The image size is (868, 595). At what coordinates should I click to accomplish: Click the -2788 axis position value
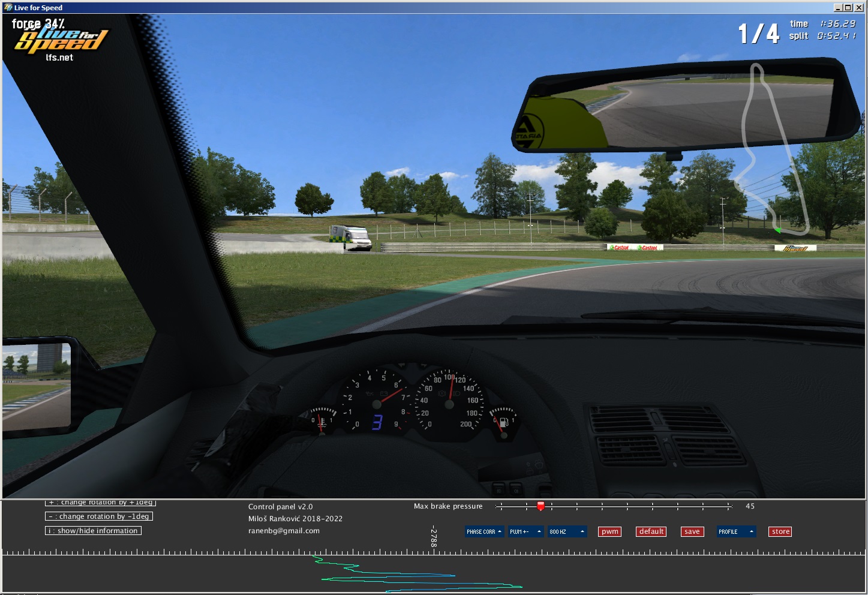pyautogui.click(x=434, y=537)
